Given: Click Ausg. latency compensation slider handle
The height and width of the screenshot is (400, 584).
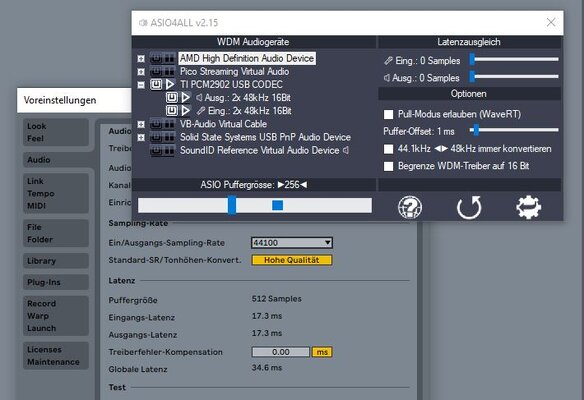Looking at the screenshot, I should (x=472, y=76).
